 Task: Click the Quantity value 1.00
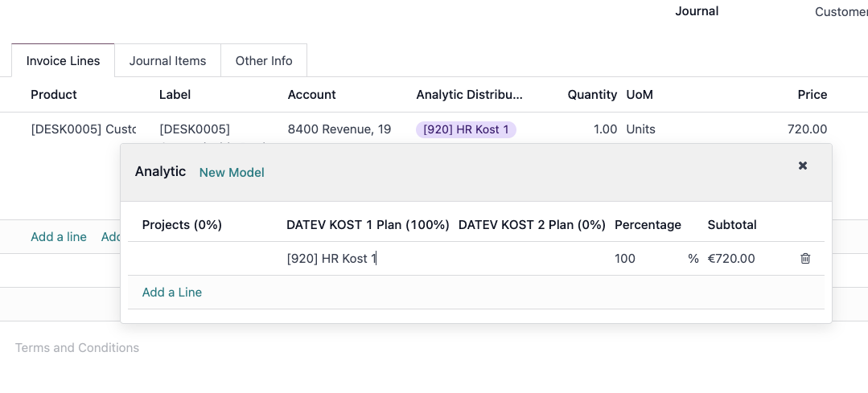pos(605,129)
